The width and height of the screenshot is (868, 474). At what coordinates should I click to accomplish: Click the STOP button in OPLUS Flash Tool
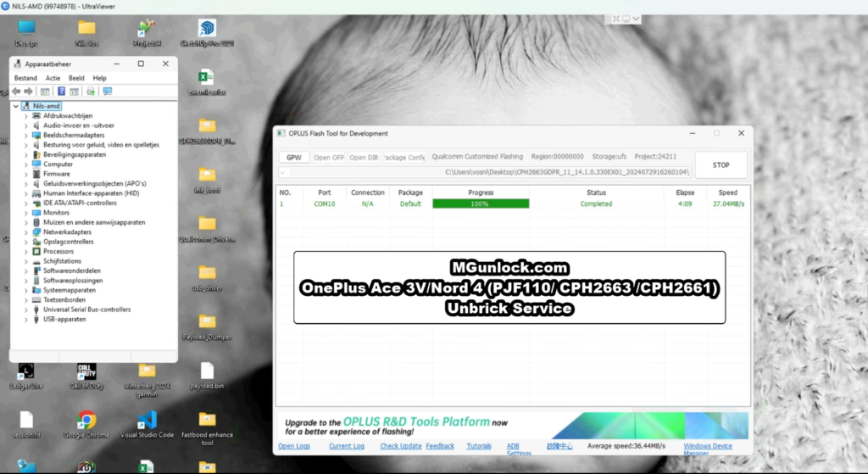pyautogui.click(x=721, y=165)
